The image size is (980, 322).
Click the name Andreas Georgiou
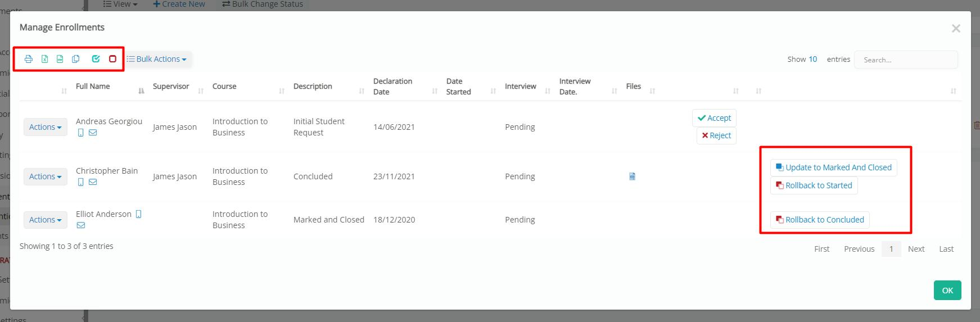[x=109, y=121]
